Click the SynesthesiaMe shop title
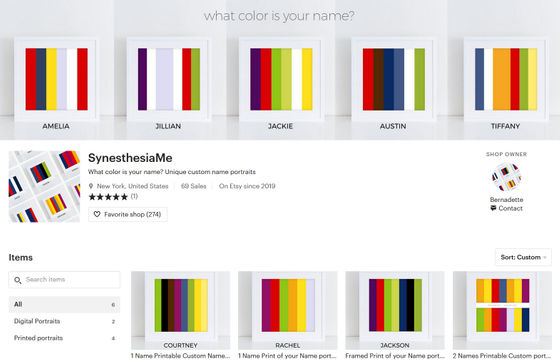 (x=130, y=158)
